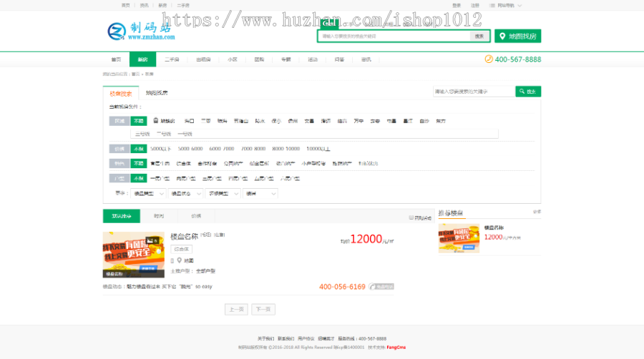Click the photo count badge on listing image
The height and width of the screenshot is (359, 644).
[152, 240]
